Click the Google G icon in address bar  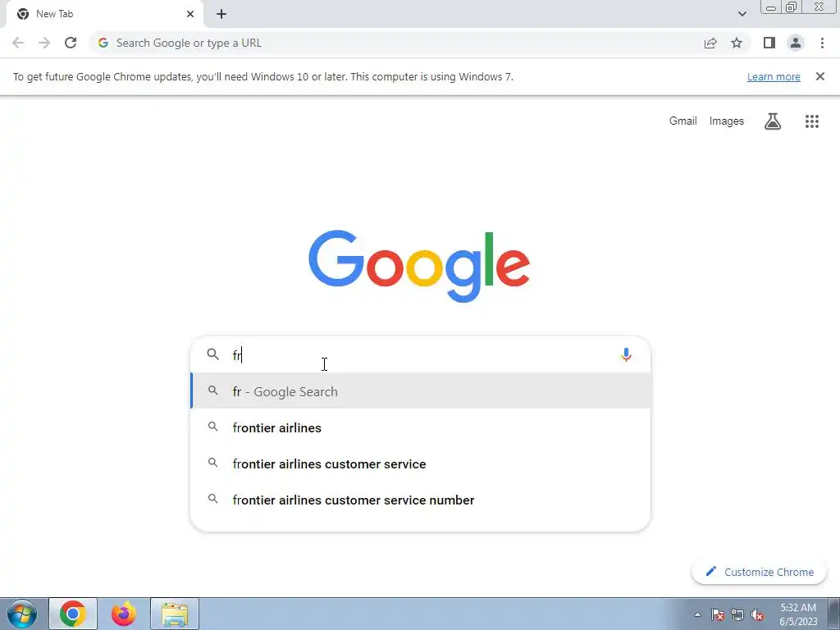[103, 43]
